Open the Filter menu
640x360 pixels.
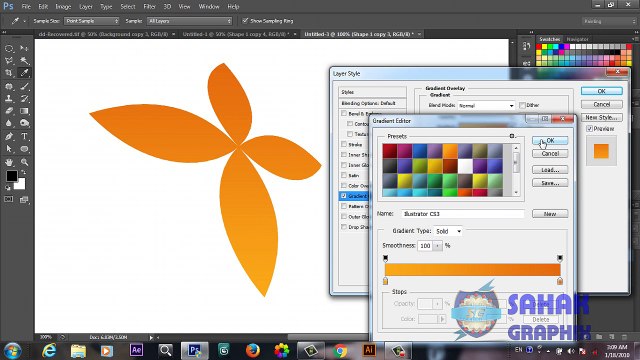click(x=149, y=7)
